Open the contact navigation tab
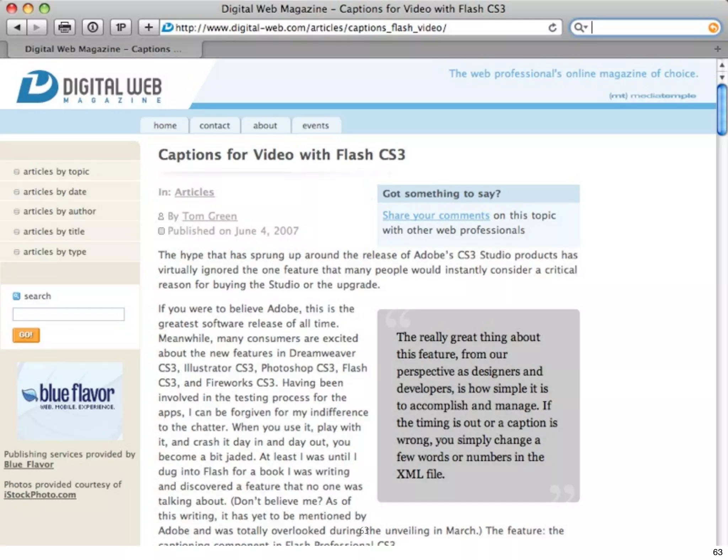This screenshot has width=728, height=560. tap(214, 126)
